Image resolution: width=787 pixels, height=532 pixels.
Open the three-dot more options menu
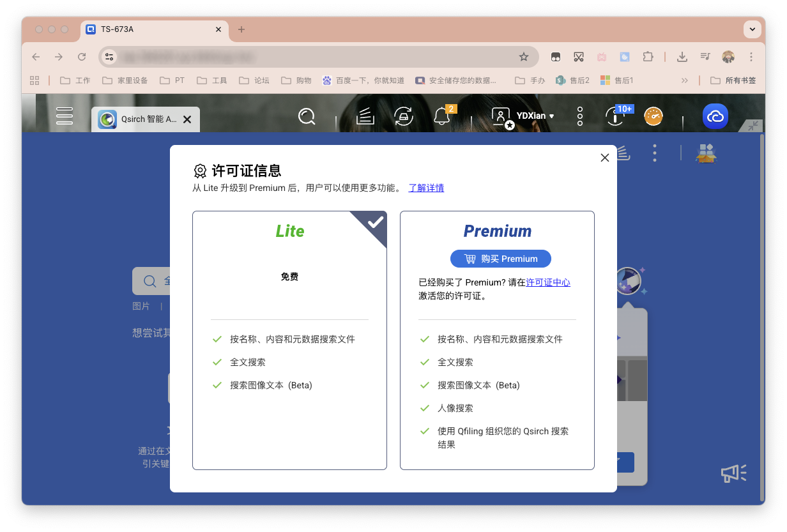(x=579, y=116)
